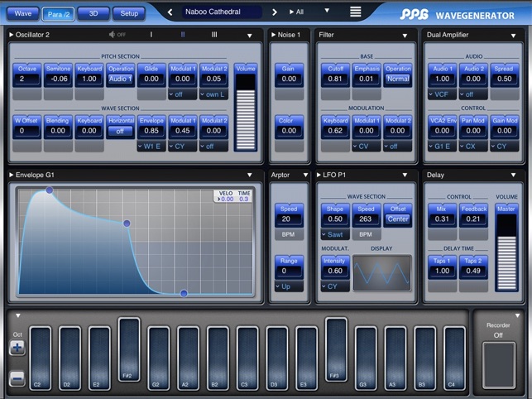Go to the previous preset with left arrow
Image resolution: width=532 pixels, height=399 pixels.
170,12
